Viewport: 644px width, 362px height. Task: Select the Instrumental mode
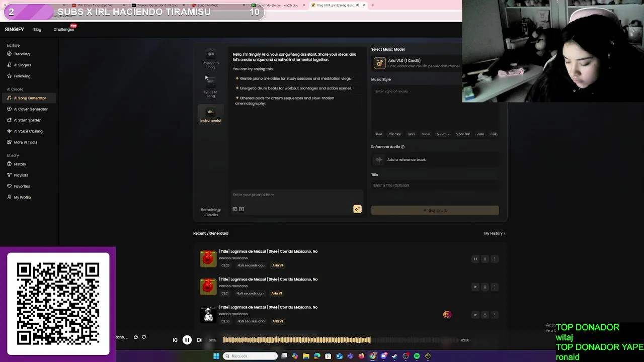211,115
